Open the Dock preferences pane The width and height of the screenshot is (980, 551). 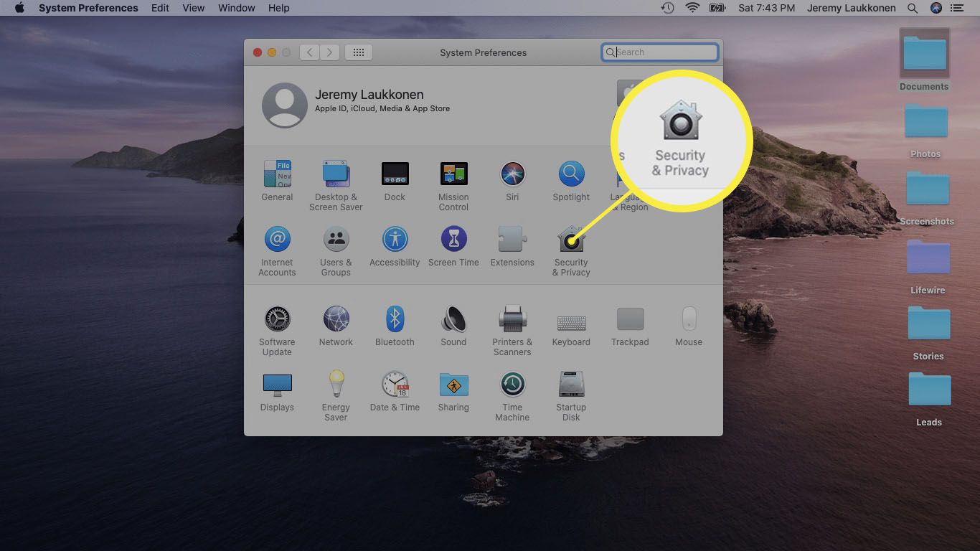[x=395, y=181]
